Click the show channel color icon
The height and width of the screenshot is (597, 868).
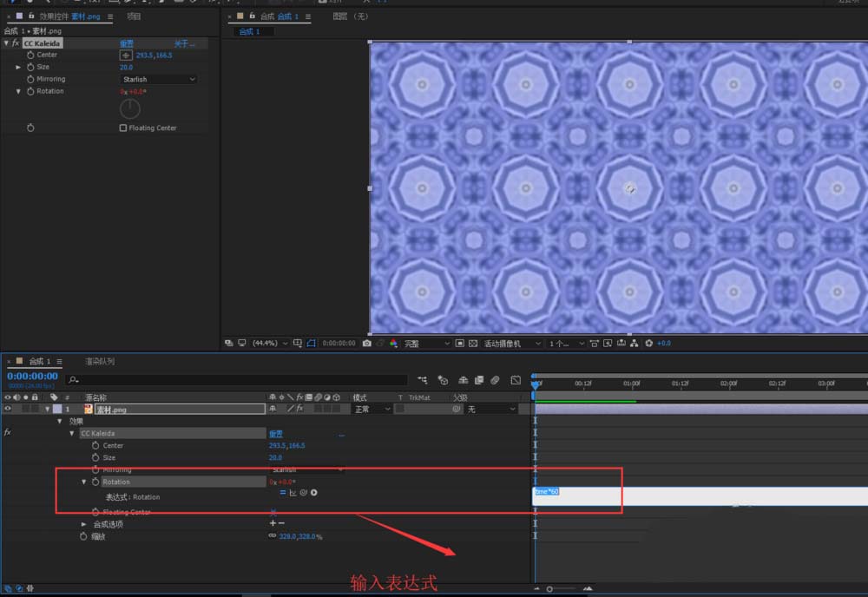(393, 344)
